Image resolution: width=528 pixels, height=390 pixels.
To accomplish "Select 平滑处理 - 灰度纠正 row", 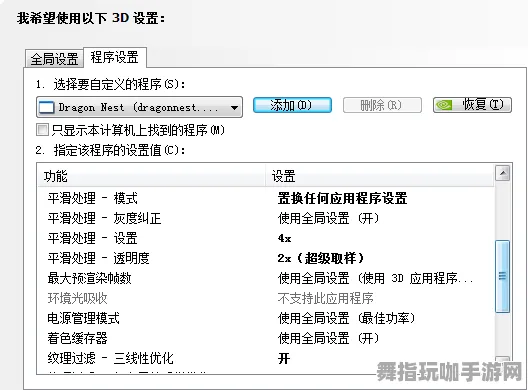I will (x=266, y=218).
